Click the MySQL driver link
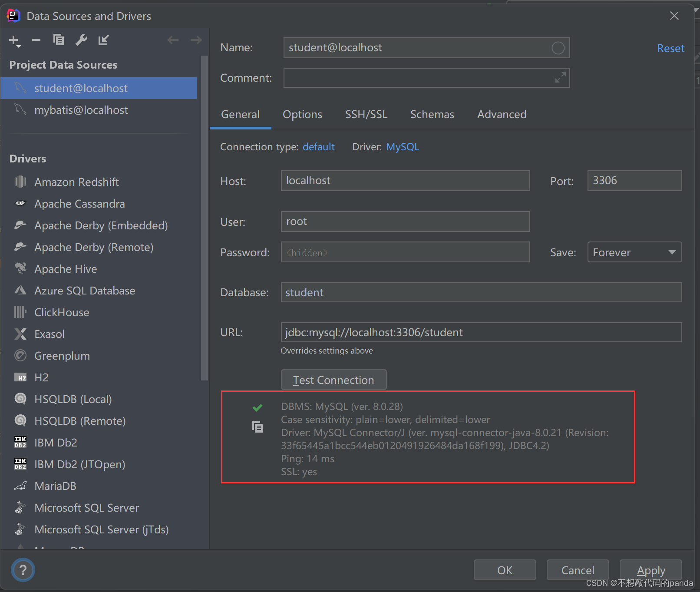Viewport: 700px width, 592px height. pos(403,147)
